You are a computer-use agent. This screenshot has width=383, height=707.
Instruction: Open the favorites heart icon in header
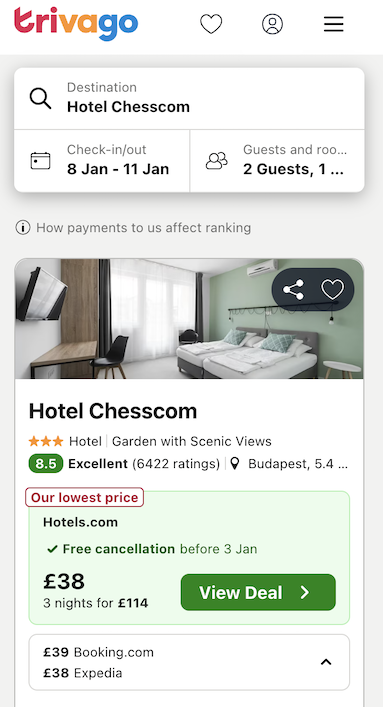(x=211, y=24)
